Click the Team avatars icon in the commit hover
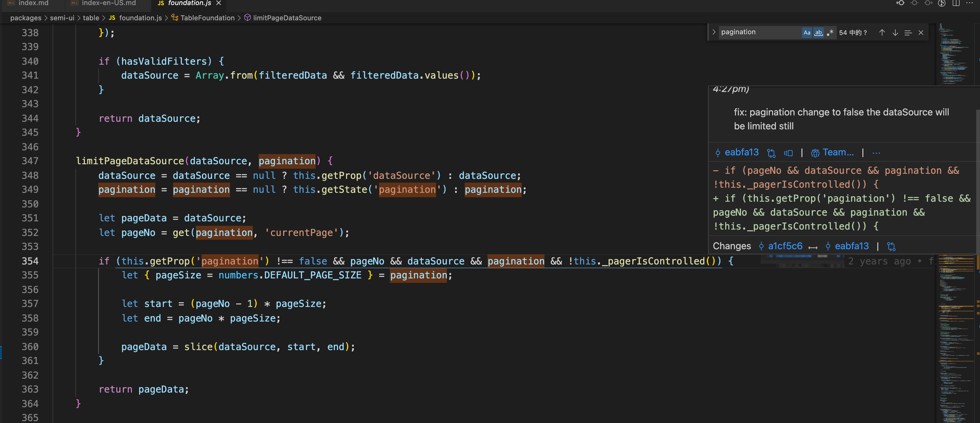980x423 pixels. tap(816, 153)
